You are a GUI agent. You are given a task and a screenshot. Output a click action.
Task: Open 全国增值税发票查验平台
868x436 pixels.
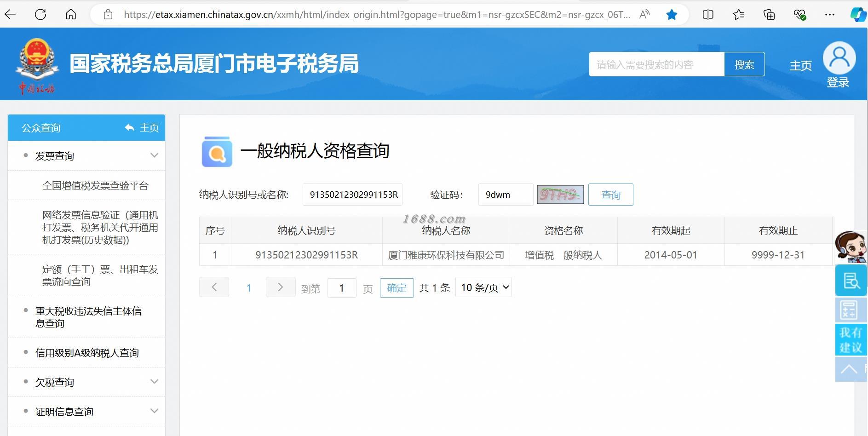[96, 185]
